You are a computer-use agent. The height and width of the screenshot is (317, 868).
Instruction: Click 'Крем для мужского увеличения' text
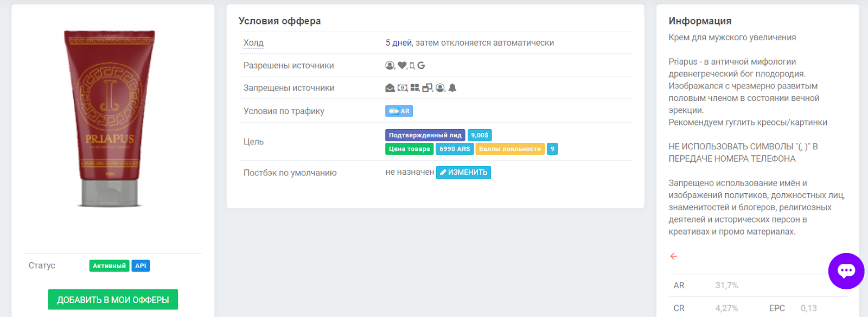(732, 37)
